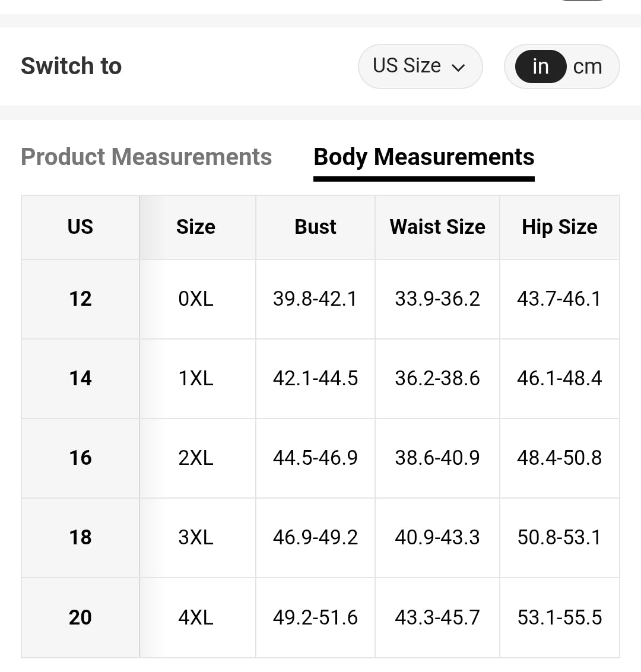
Task: Click the 4XL size cell
Action: pyautogui.click(x=196, y=617)
